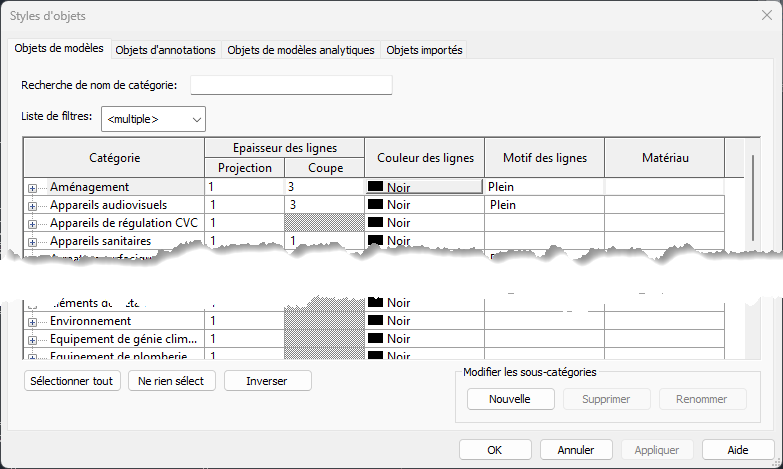Change Appareils audiovisuels line color

tap(424, 205)
